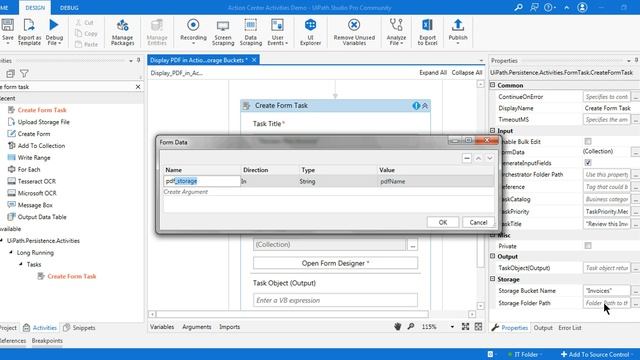The height and width of the screenshot is (360, 640).
Task: Move argument up in Form Data
Action: (478, 158)
